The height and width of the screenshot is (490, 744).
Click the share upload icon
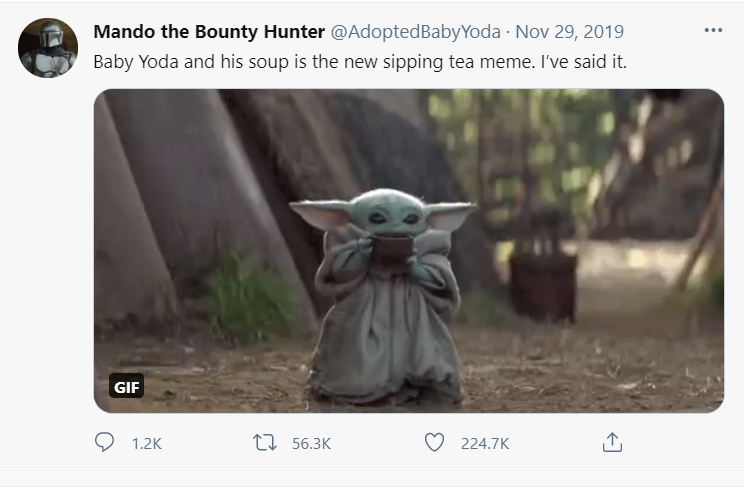[613, 442]
